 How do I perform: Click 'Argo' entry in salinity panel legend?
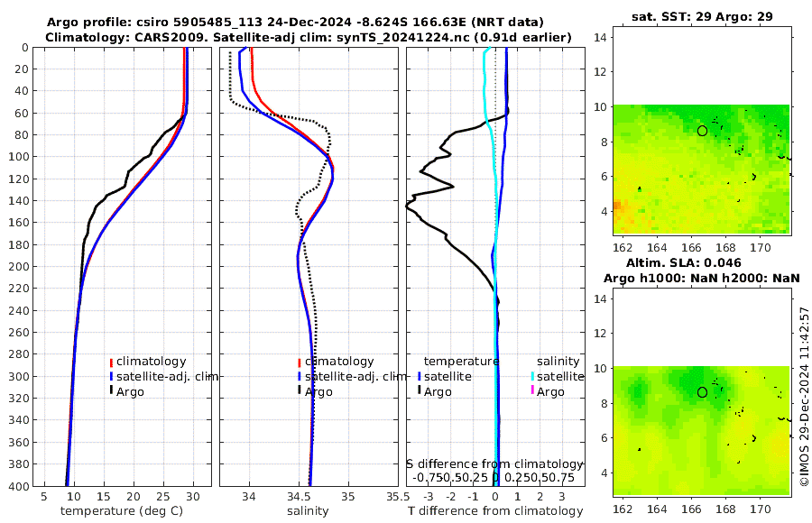click(318, 392)
